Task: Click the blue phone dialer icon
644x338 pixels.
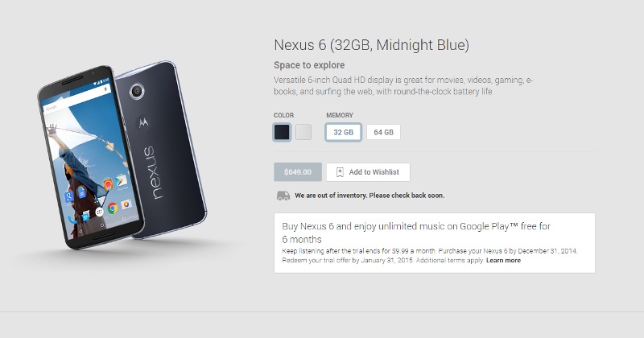Action: pos(72,221)
